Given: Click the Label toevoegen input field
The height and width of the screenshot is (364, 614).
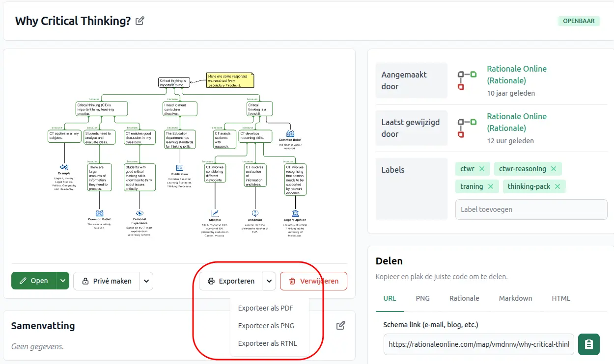Looking at the screenshot, I should (x=531, y=209).
